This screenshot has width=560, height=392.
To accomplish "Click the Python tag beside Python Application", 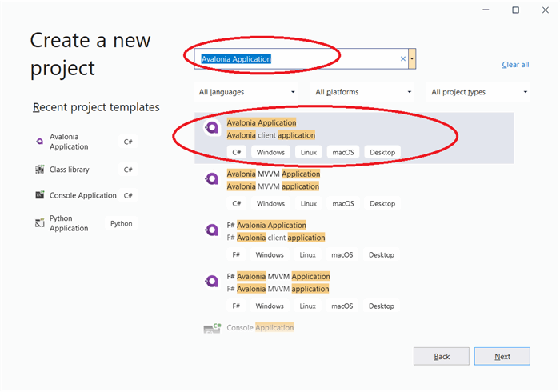I will [x=122, y=223].
